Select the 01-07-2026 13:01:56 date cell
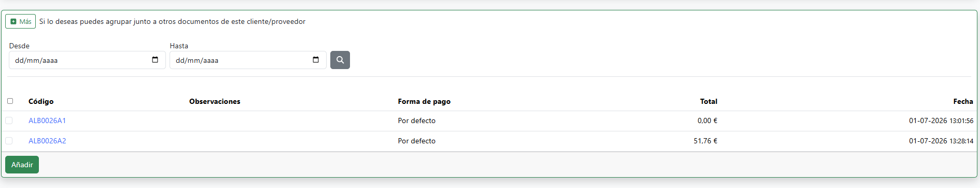Viewport: 980px width, 188px height. (x=941, y=120)
